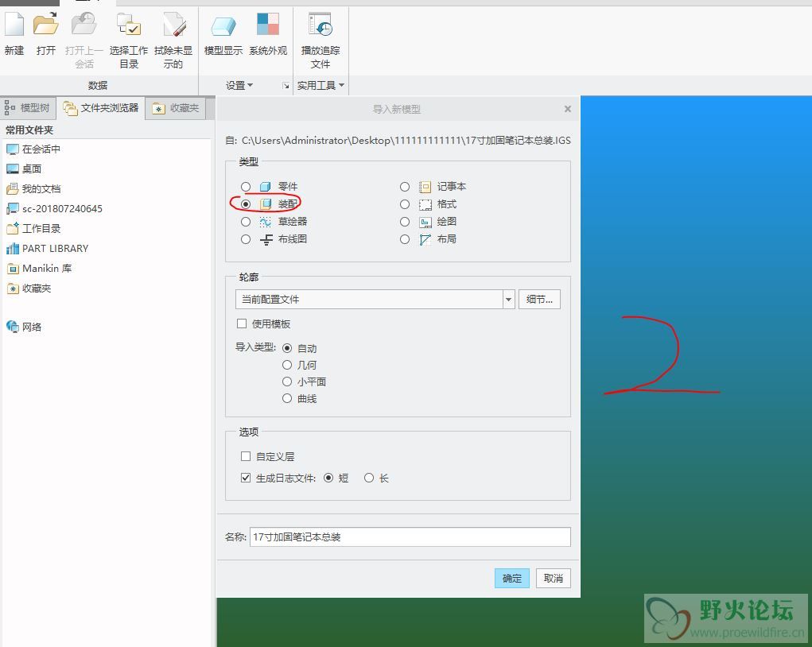This screenshot has width=812, height=647.
Task: Open a file with the 打开 icon
Action: pos(45,25)
